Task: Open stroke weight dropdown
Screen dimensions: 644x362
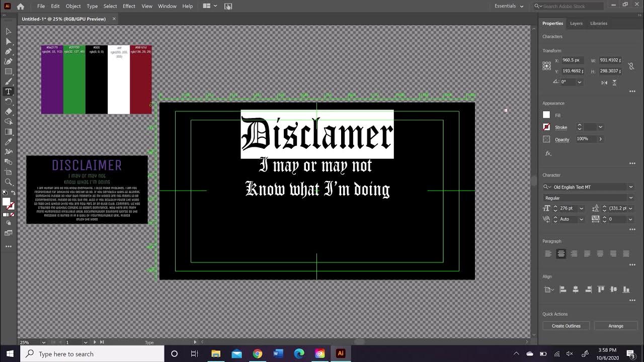Action: click(600, 127)
